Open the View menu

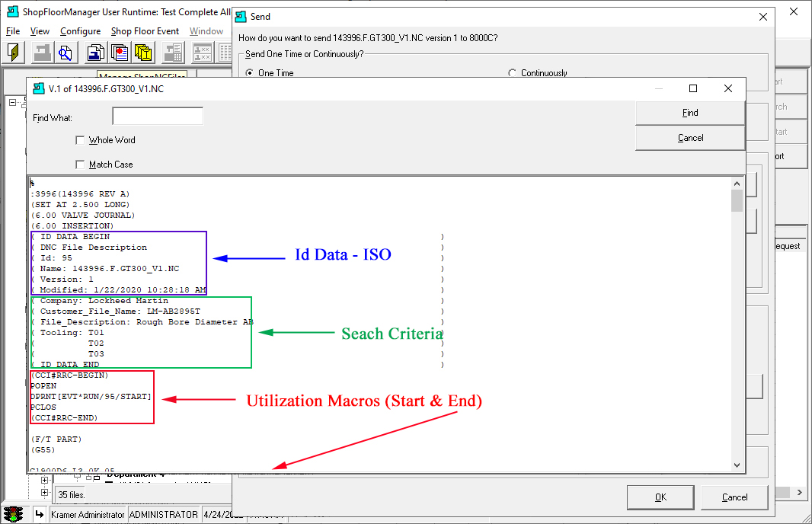click(x=40, y=31)
